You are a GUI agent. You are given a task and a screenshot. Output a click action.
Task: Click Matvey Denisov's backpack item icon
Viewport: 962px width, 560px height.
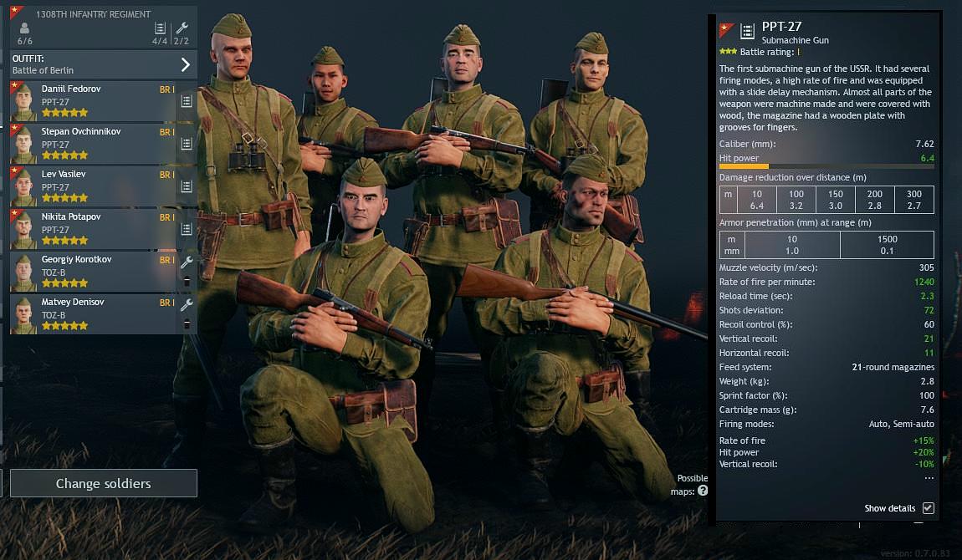[x=187, y=324]
